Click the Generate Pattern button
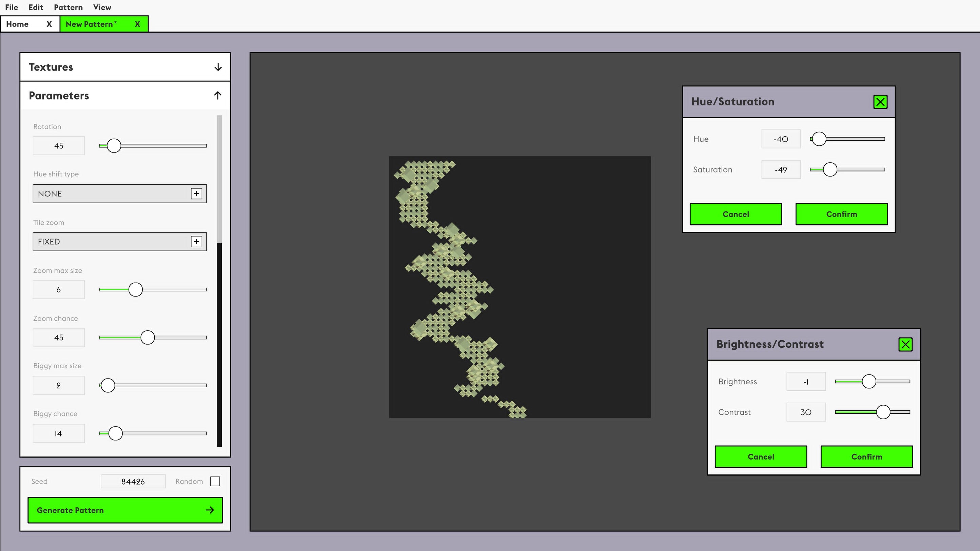The width and height of the screenshot is (980, 551). tap(125, 510)
